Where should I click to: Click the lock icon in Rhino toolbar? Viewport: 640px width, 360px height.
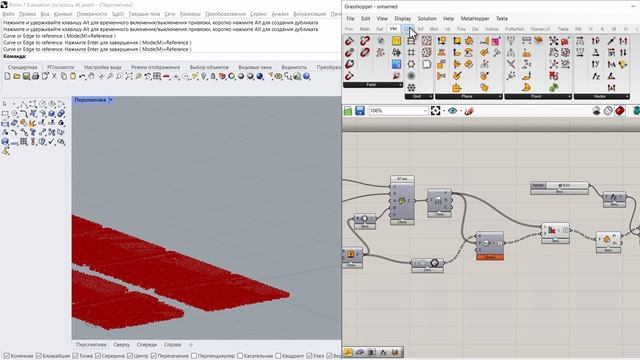(213, 76)
